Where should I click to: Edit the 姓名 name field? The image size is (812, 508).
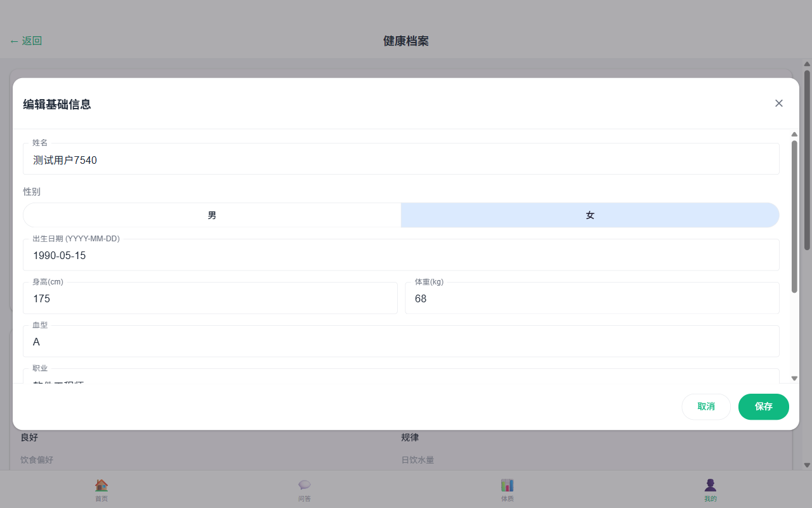(401, 160)
